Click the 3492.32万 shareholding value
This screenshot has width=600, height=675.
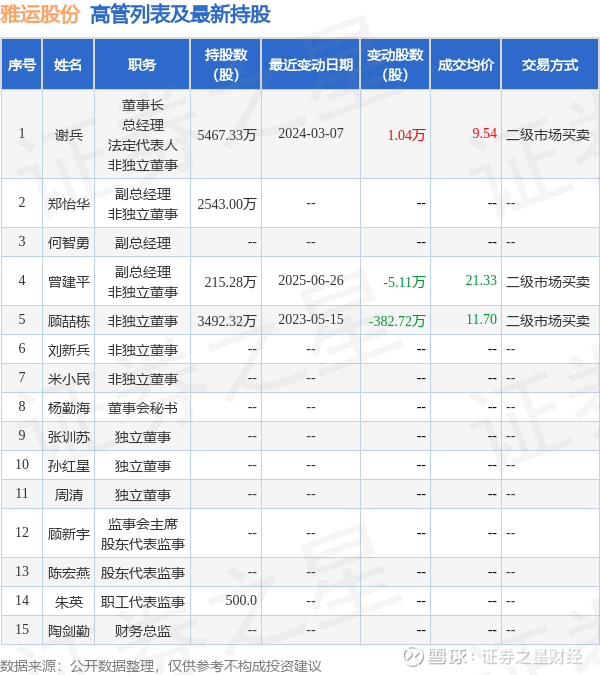[227, 321]
